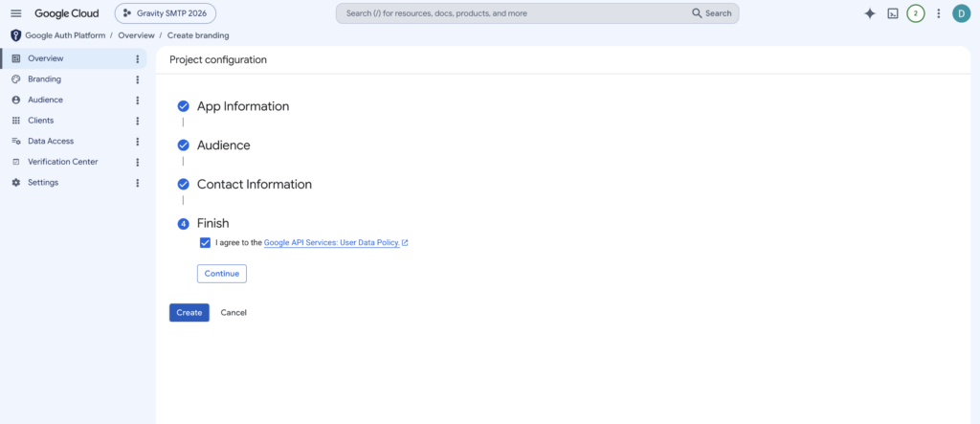Click the Search button in search bar
The width and height of the screenshot is (980, 424).
(x=711, y=13)
